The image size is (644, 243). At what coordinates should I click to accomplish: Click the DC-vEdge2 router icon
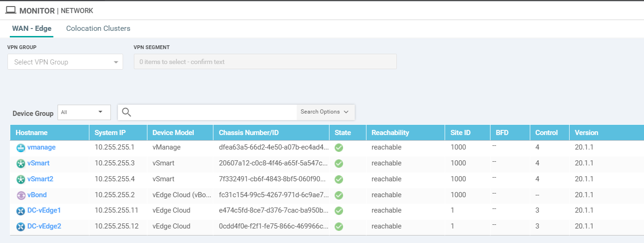click(x=21, y=227)
